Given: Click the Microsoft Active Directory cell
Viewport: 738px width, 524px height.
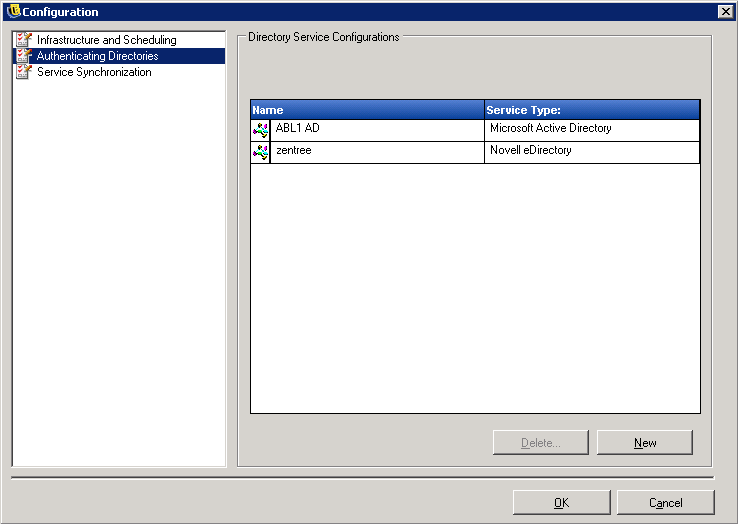Looking at the screenshot, I should 592,130.
